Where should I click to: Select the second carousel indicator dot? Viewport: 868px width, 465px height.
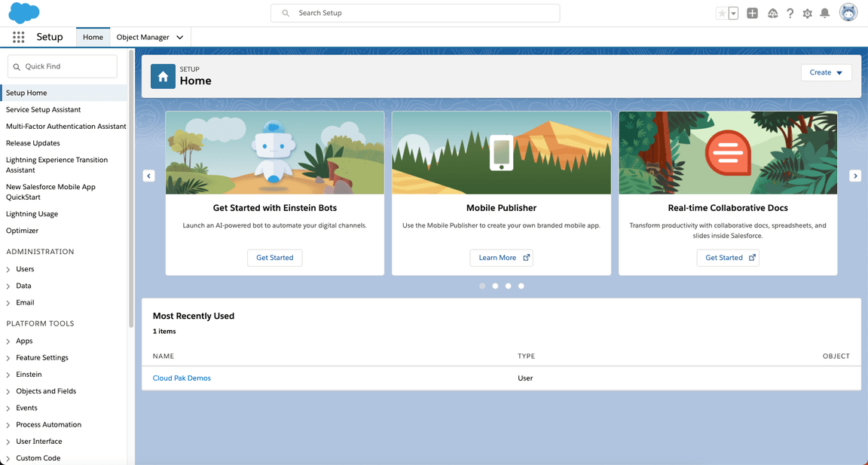point(495,286)
